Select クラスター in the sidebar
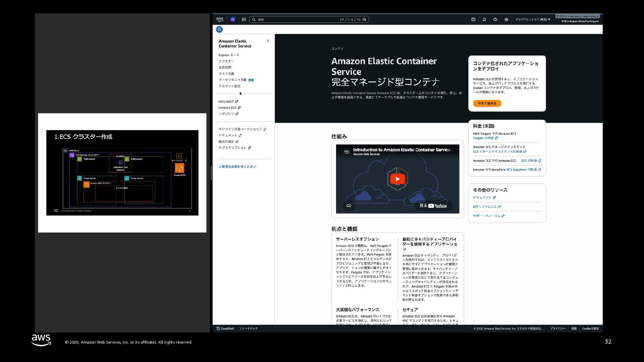The image size is (644, 362). coord(226,61)
